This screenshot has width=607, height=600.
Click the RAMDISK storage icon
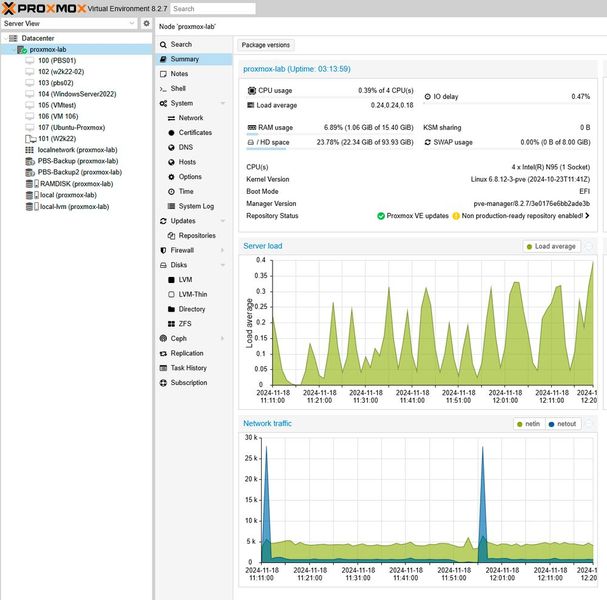point(32,183)
